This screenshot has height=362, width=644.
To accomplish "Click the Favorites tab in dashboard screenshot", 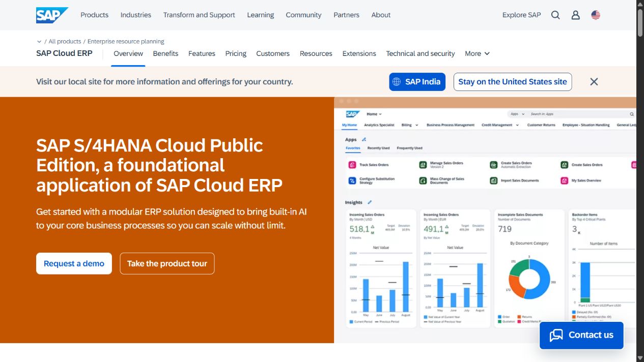I will coord(353,148).
